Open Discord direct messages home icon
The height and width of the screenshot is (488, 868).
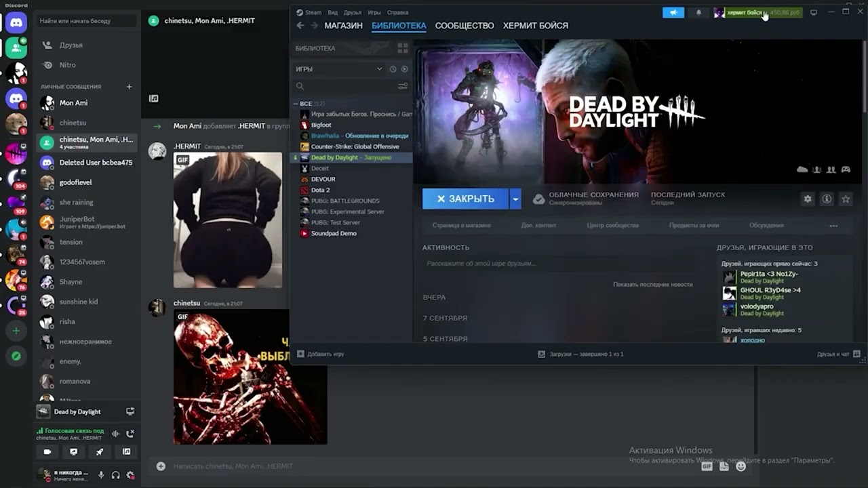click(16, 22)
